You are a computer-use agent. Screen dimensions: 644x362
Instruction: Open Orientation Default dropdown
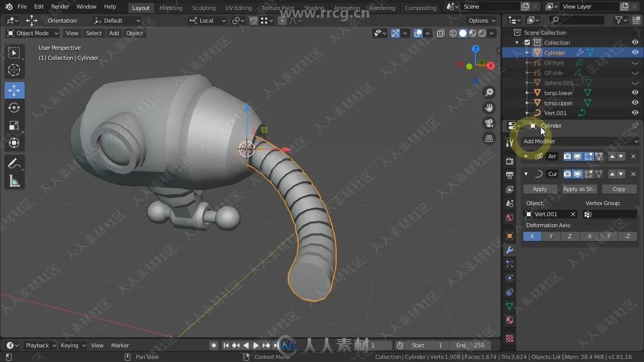coord(117,21)
